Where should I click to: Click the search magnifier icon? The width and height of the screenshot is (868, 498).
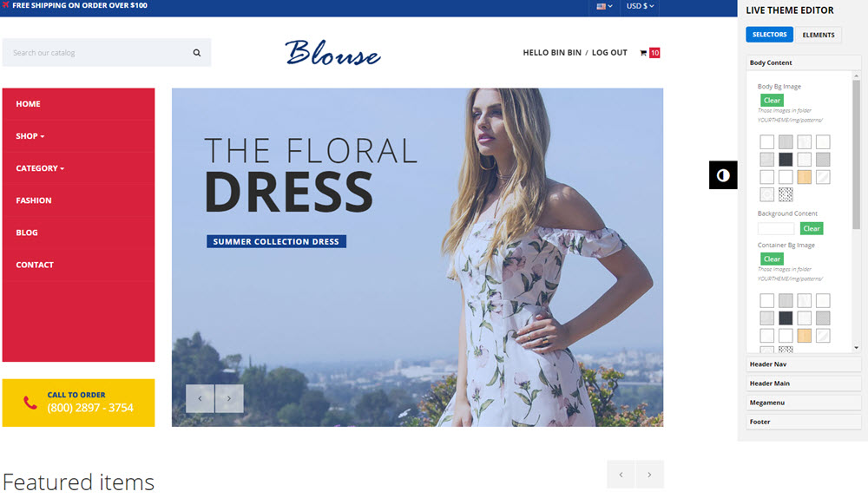(196, 53)
